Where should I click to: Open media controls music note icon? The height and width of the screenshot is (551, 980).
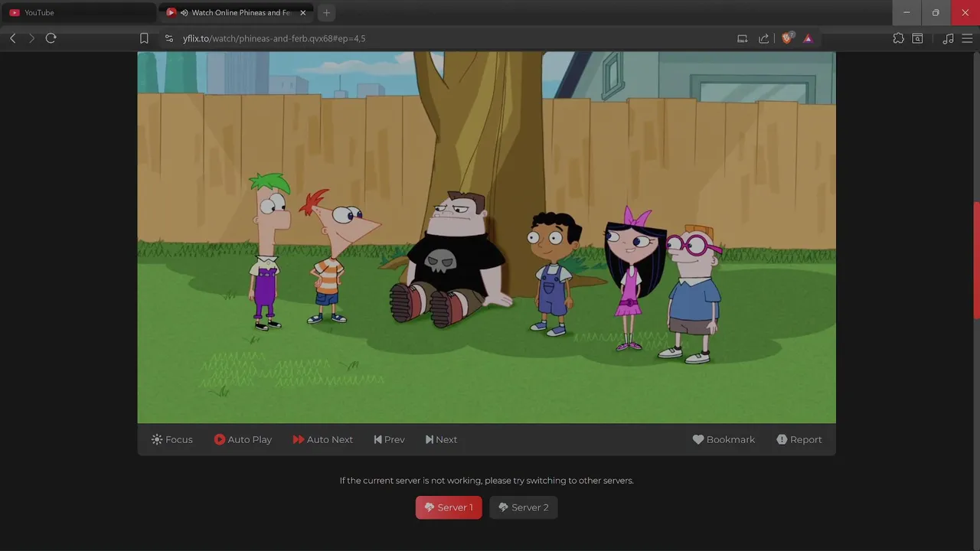[x=948, y=38]
